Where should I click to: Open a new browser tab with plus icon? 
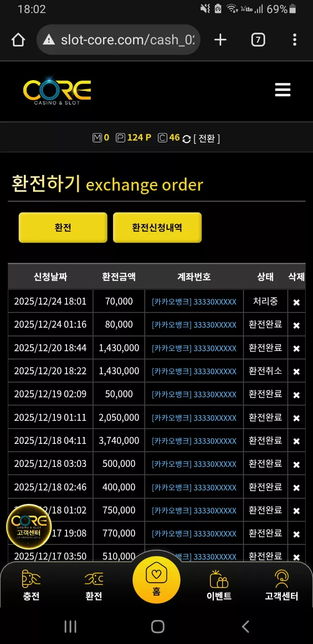pos(220,40)
